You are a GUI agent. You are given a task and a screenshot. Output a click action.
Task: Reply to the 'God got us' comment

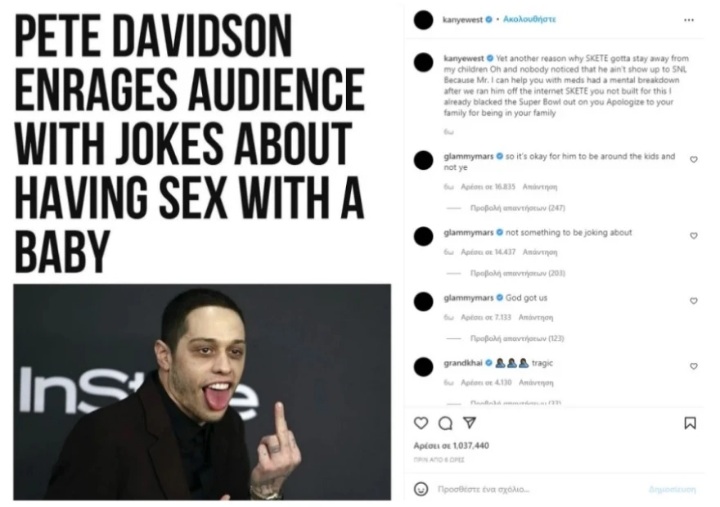(535, 317)
